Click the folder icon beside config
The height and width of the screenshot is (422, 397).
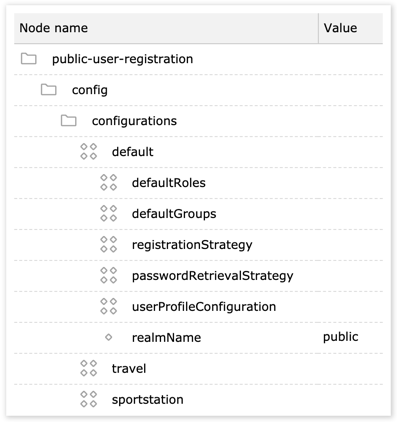click(49, 90)
